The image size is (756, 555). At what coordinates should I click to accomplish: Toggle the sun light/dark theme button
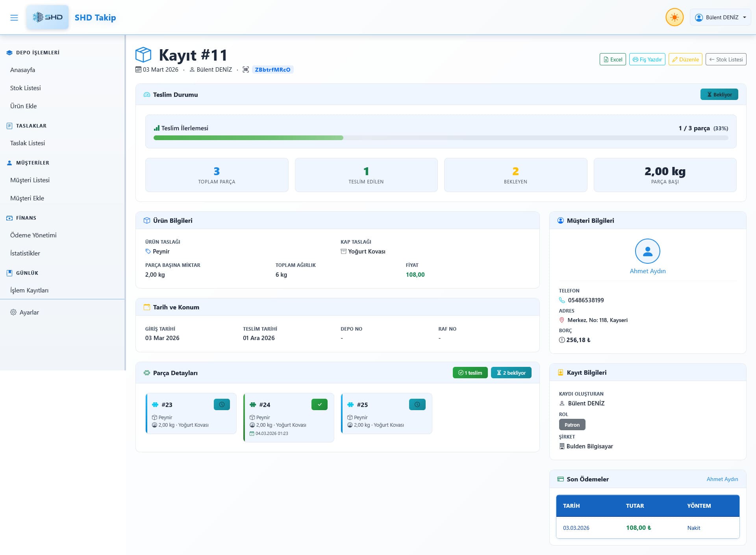(x=674, y=18)
